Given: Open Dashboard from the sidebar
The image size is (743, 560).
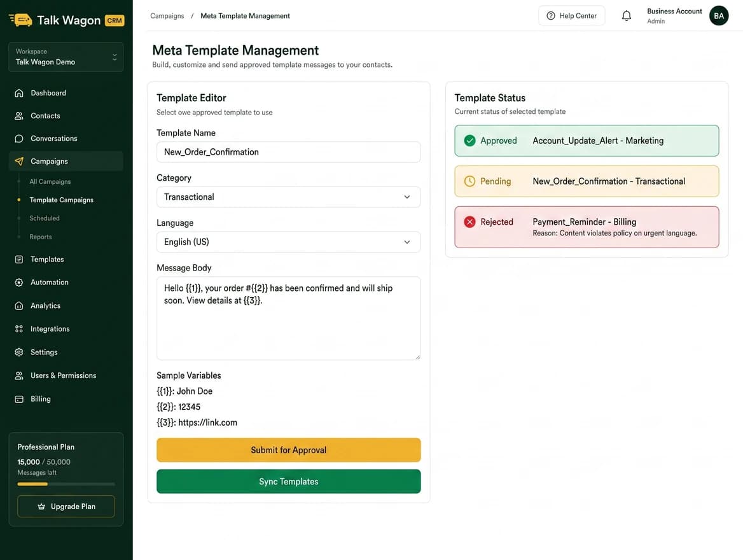Looking at the screenshot, I should point(66,93).
